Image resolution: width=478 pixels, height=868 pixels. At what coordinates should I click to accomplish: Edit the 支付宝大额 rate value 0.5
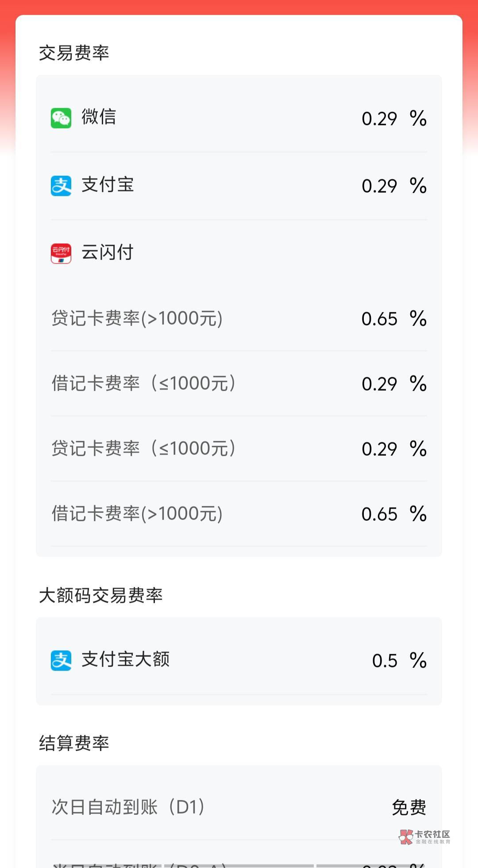[x=385, y=661]
